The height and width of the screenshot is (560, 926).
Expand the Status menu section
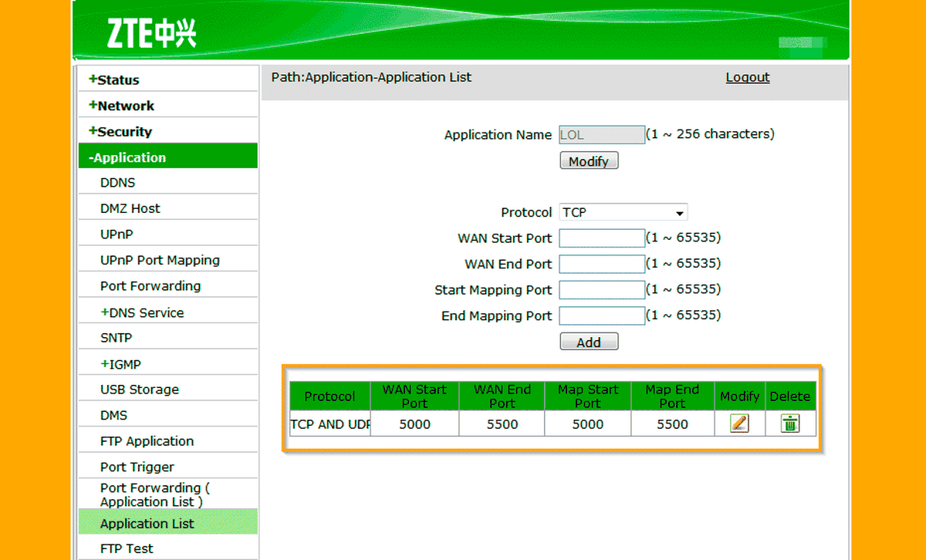pos(114,79)
